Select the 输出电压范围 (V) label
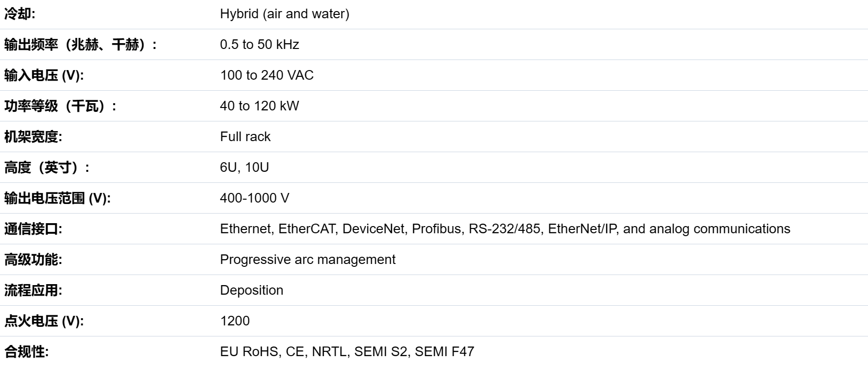Viewport: 868px width, 371px height. pos(57,198)
